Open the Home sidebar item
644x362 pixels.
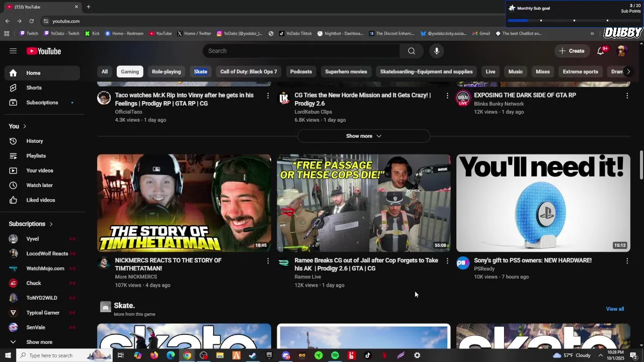pyautogui.click(x=42, y=73)
